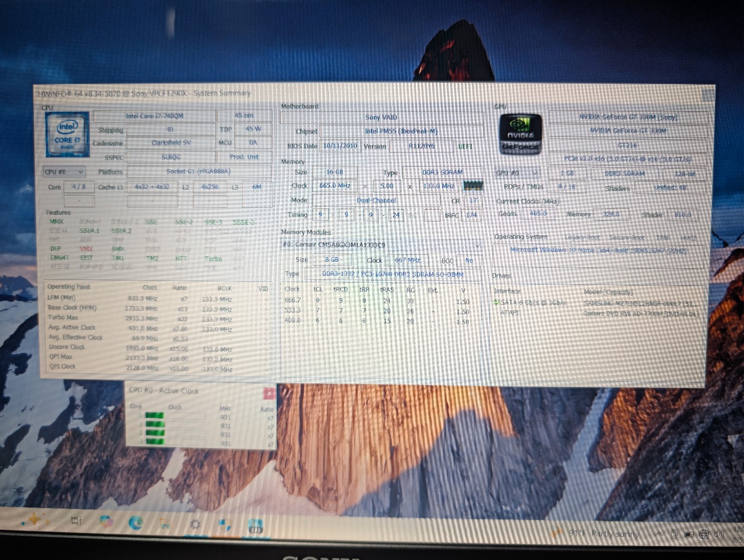Click the 8 GB module size field
The height and width of the screenshot is (560, 744).
tap(332, 260)
